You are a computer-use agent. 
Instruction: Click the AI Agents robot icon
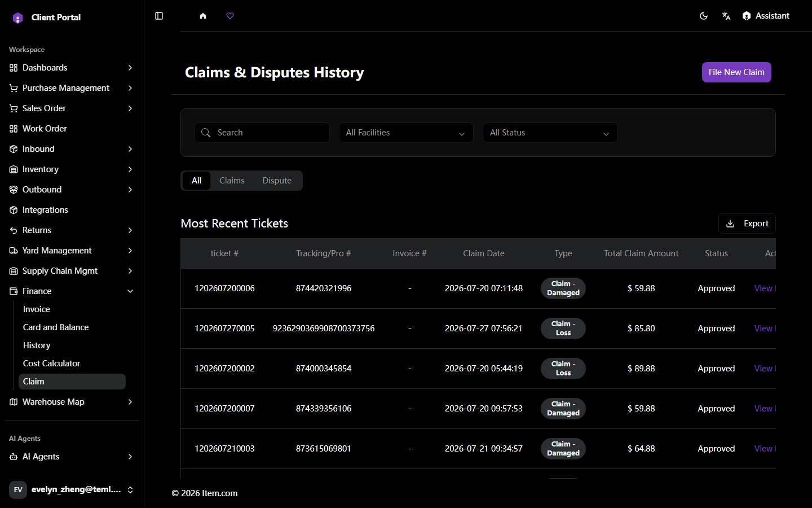pos(14,457)
